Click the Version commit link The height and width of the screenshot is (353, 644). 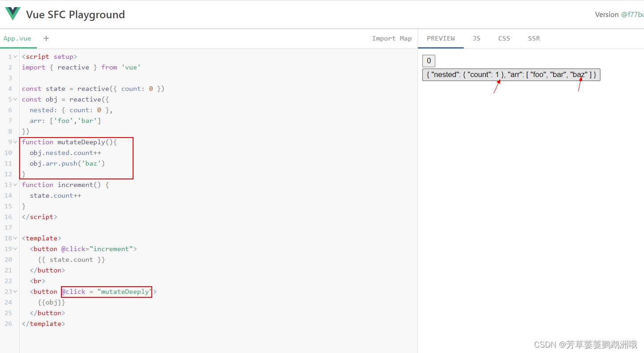(632, 14)
